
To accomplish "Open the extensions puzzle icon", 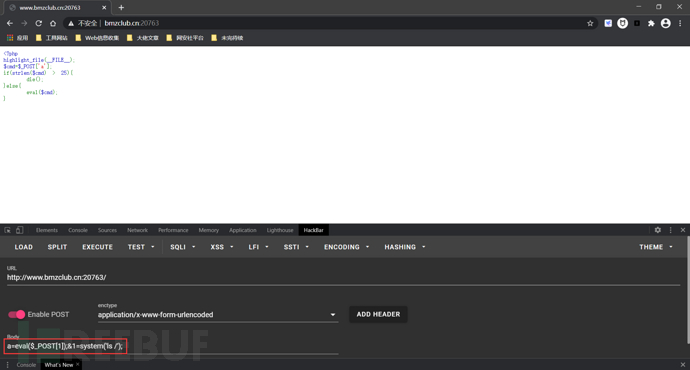I will click(651, 23).
